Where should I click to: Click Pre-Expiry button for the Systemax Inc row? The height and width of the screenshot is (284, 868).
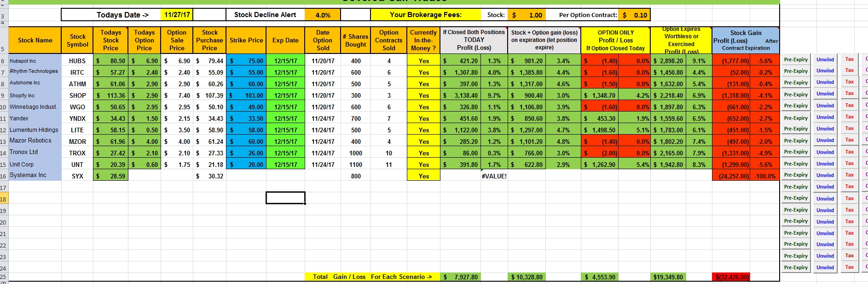[796, 175]
